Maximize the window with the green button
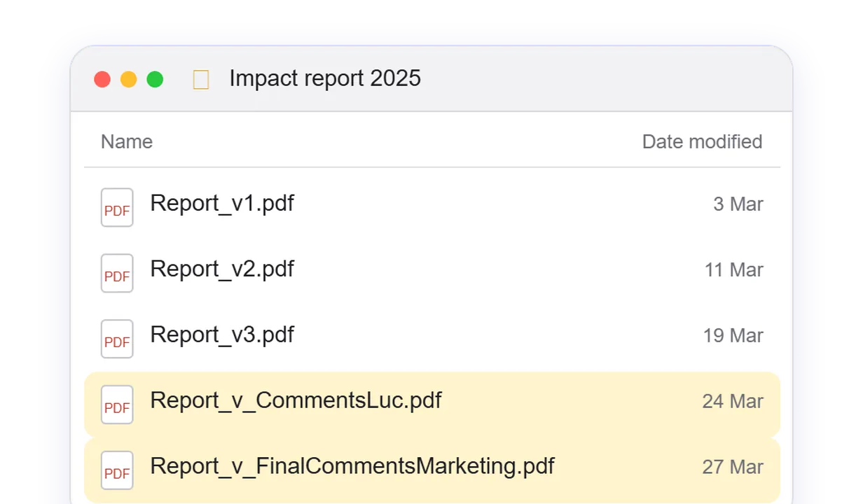Screen dimensions: 863x504 (155, 79)
